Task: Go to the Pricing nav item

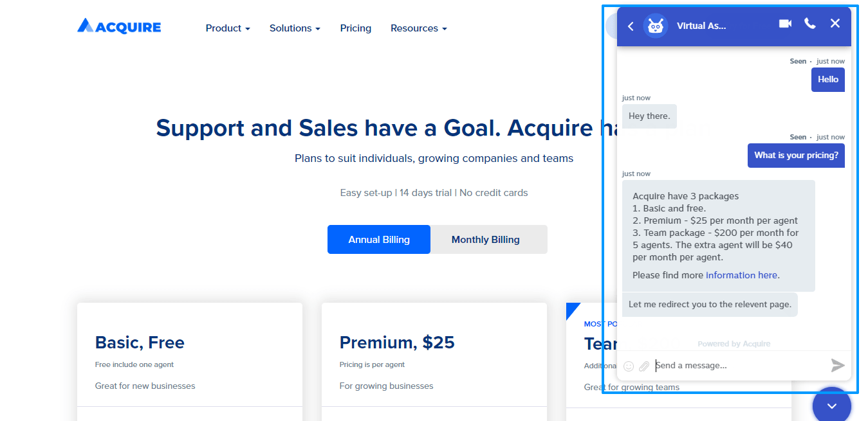Action: [356, 28]
